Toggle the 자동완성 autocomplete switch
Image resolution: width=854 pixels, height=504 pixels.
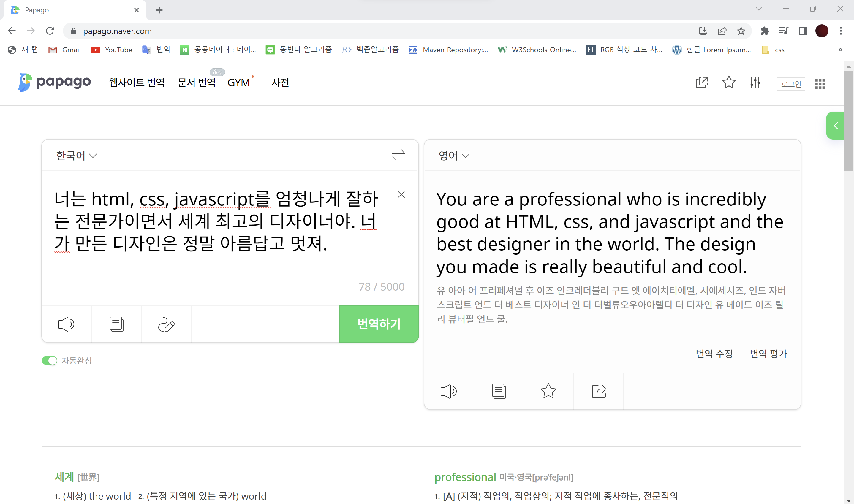coord(50,361)
